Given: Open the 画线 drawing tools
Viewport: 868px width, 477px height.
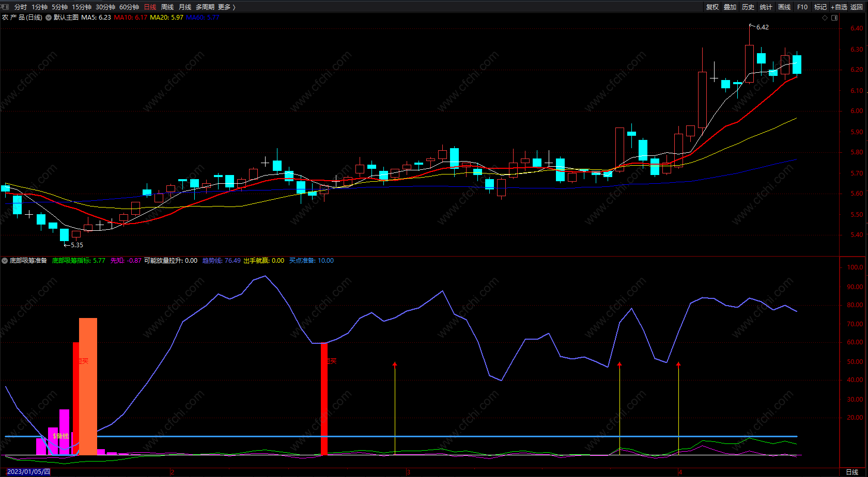Looking at the screenshot, I should 784,7.
